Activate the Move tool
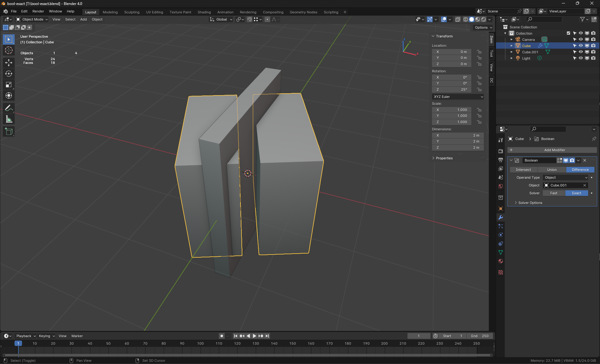The height and width of the screenshot is (364, 600). pyautogui.click(x=9, y=63)
